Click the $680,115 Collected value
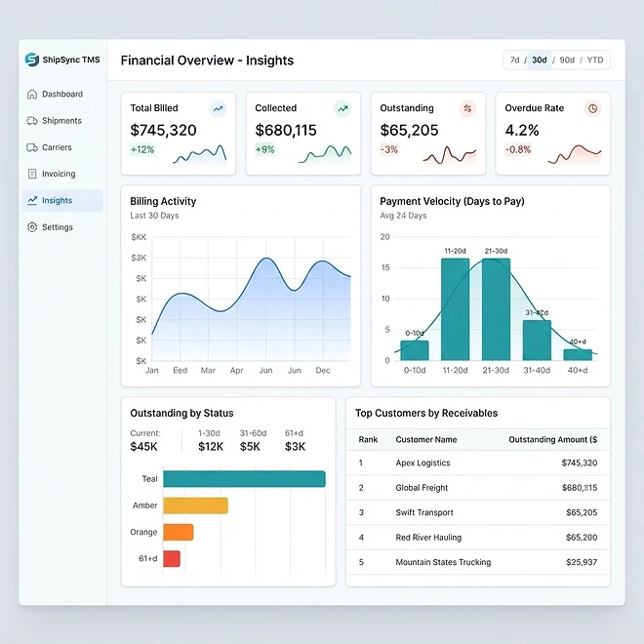This screenshot has height=644, width=644. [286, 130]
